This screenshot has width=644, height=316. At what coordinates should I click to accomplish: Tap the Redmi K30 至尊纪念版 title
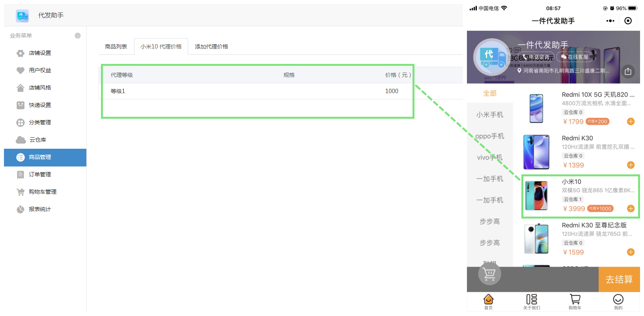tap(594, 225)
